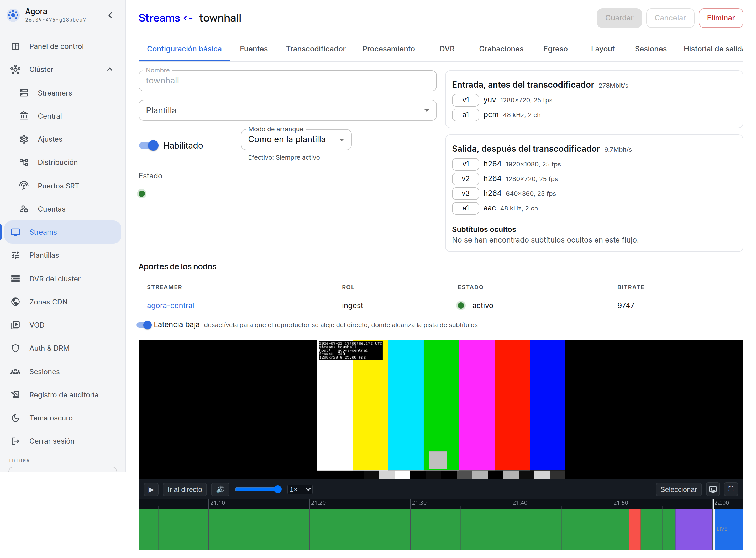Click the Cancelar button
The image size is (756, 558).
pos(670,18)
